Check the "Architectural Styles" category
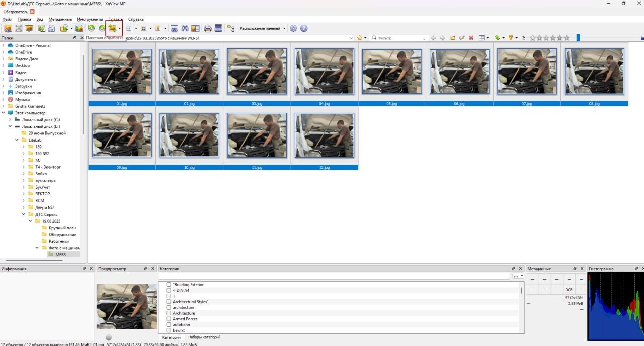 click(x=169, y=302)
